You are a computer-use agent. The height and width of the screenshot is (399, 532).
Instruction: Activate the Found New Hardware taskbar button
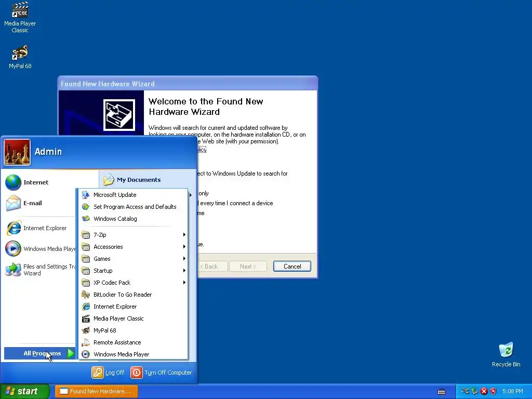pyautogui.click(x=96, y=391)
